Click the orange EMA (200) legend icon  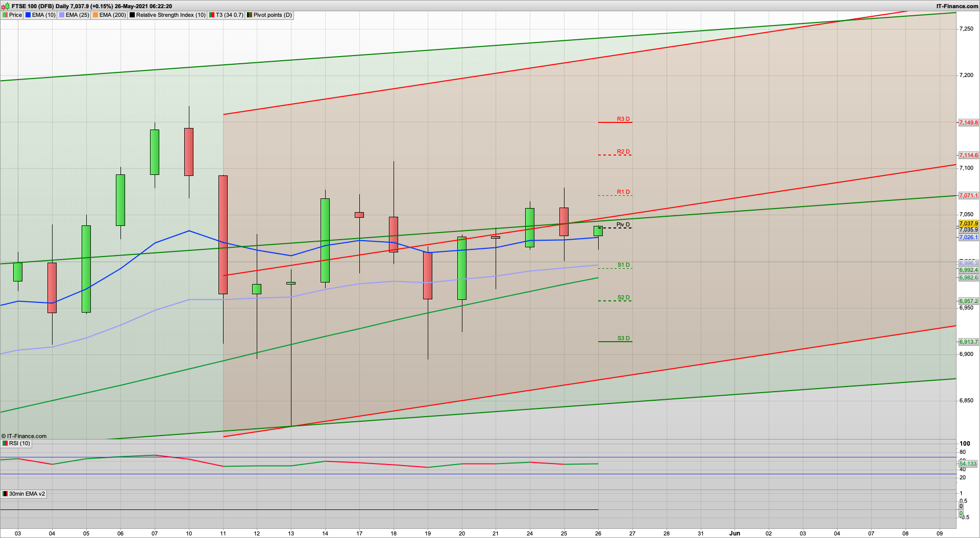tap(95, 15)
